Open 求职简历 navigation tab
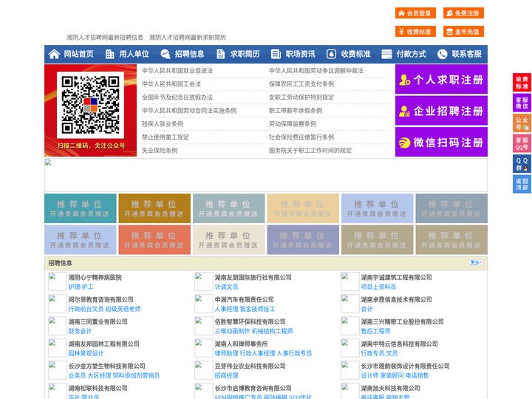This screenshot has width=532, height=399. pyautogui.click(x=239, y=54)
